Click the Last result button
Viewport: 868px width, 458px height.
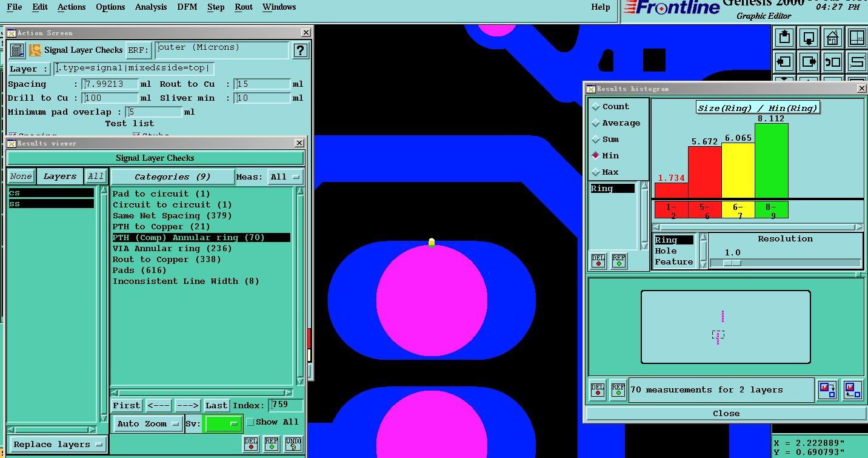216,405
